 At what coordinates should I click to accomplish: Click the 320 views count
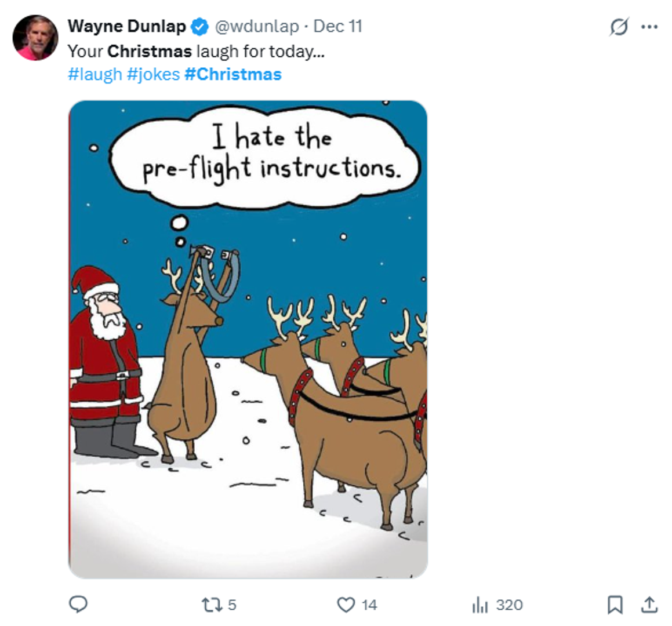[x=509, y=605]
